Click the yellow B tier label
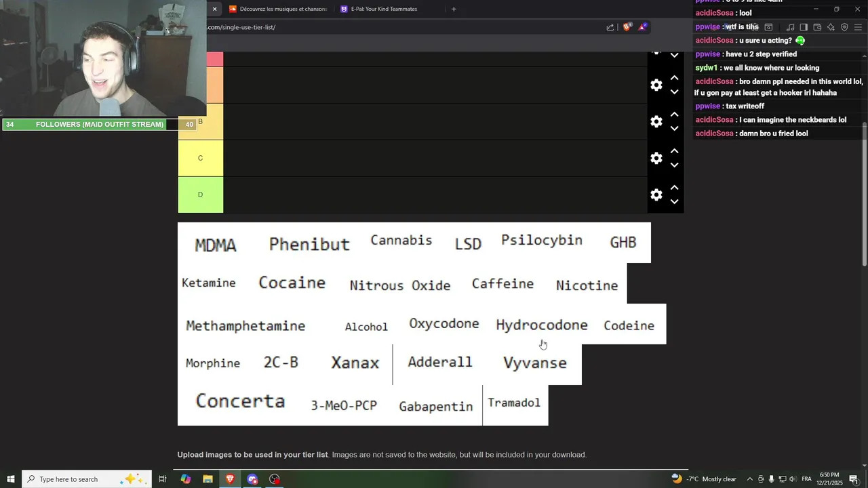 (201, 121)
